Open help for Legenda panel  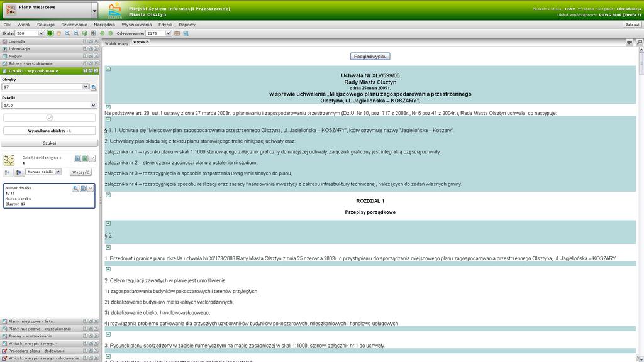(x=85, y=41)
